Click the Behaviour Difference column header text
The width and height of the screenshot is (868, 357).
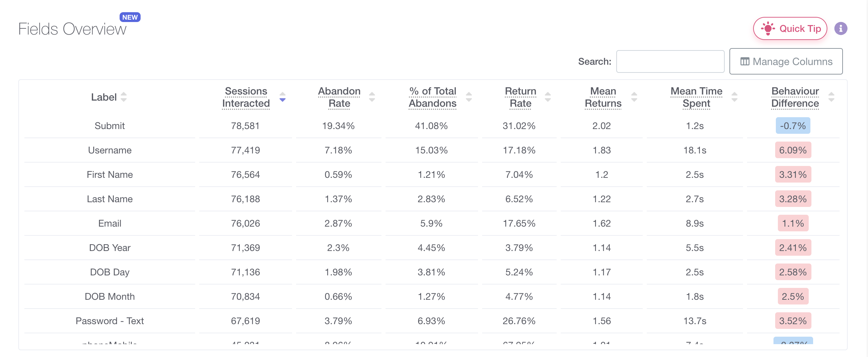point(795,97)
